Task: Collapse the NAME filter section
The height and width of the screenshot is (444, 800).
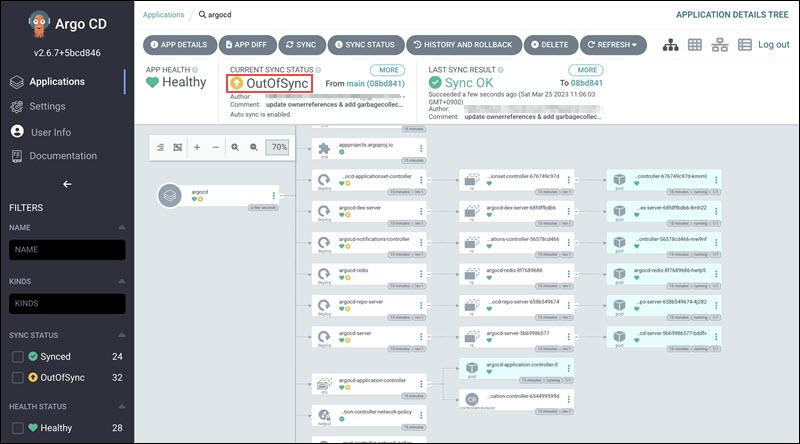Action: [121, 228]
